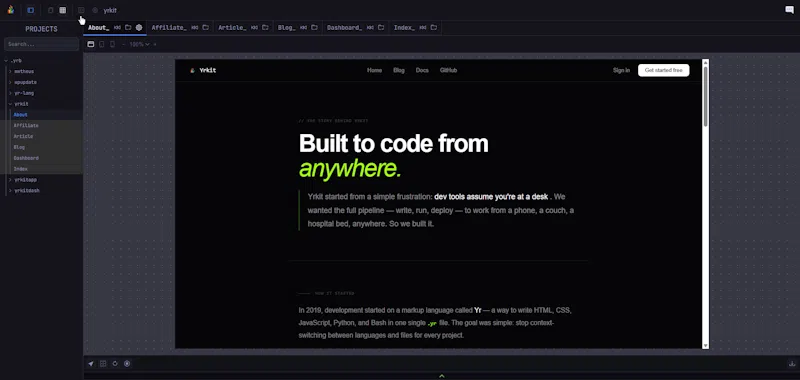Click the skip icon on the Index_ tab
Image resolution: width=800 pixels, height=380 pixels.
pyautogui.click(x=422, y=28)
